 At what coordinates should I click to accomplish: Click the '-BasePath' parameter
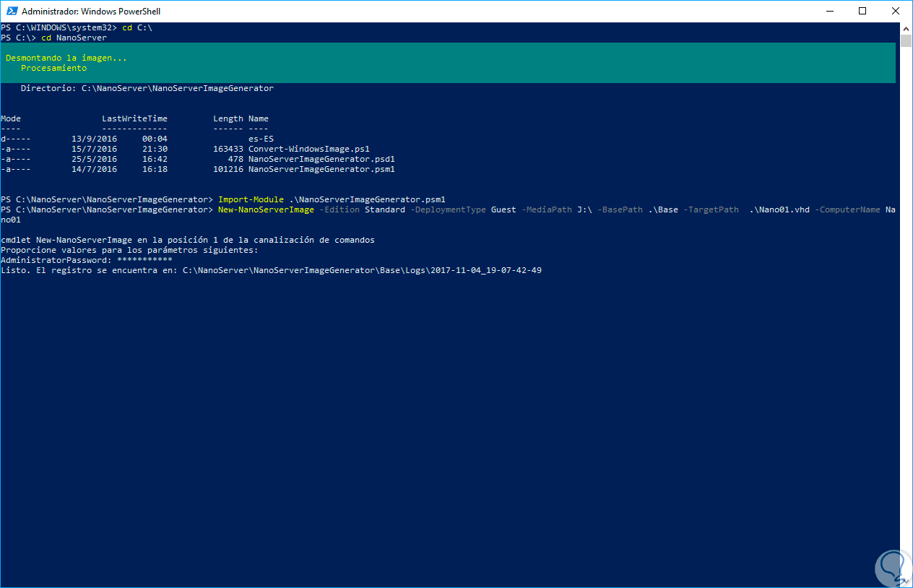(x=620, y=209)
